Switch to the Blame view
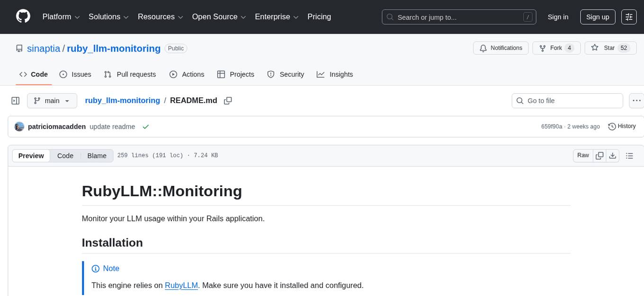 (x=97, y=156)
